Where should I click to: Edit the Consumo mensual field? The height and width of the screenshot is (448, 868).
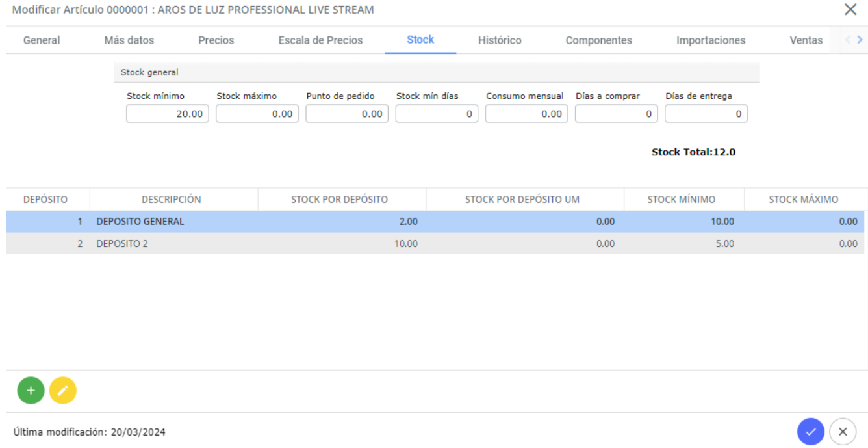pyautogui.click(x=526, y=114)
